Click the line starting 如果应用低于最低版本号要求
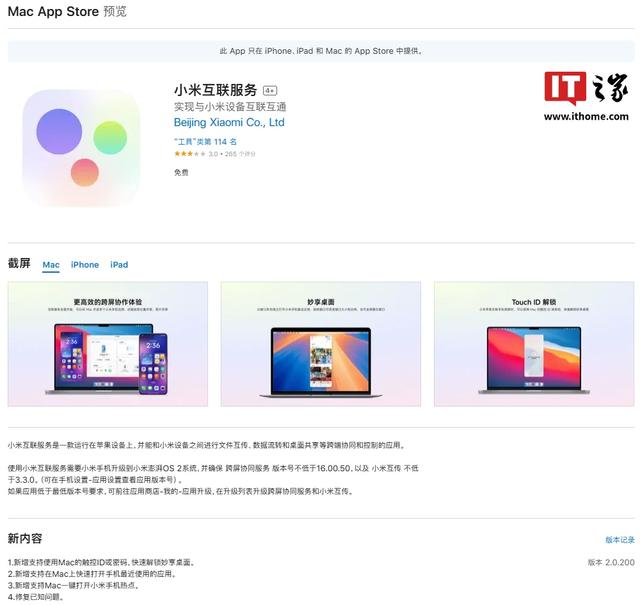 click(x=181, y=491)
